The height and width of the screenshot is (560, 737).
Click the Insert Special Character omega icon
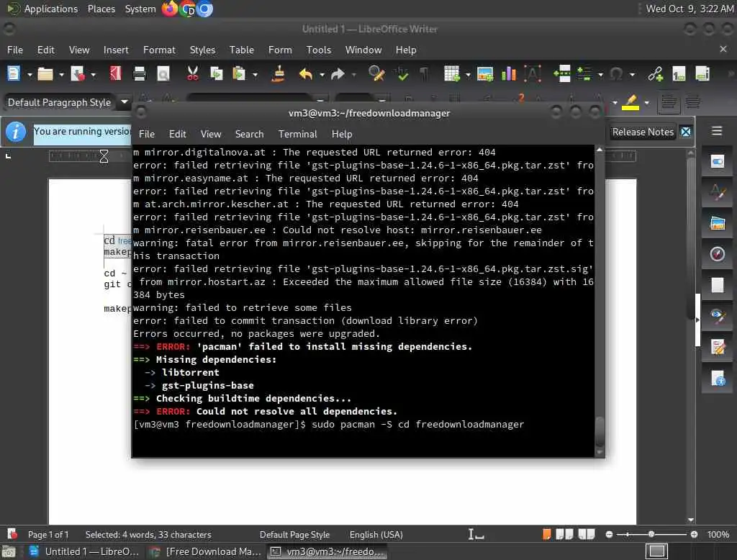point(616,74)
